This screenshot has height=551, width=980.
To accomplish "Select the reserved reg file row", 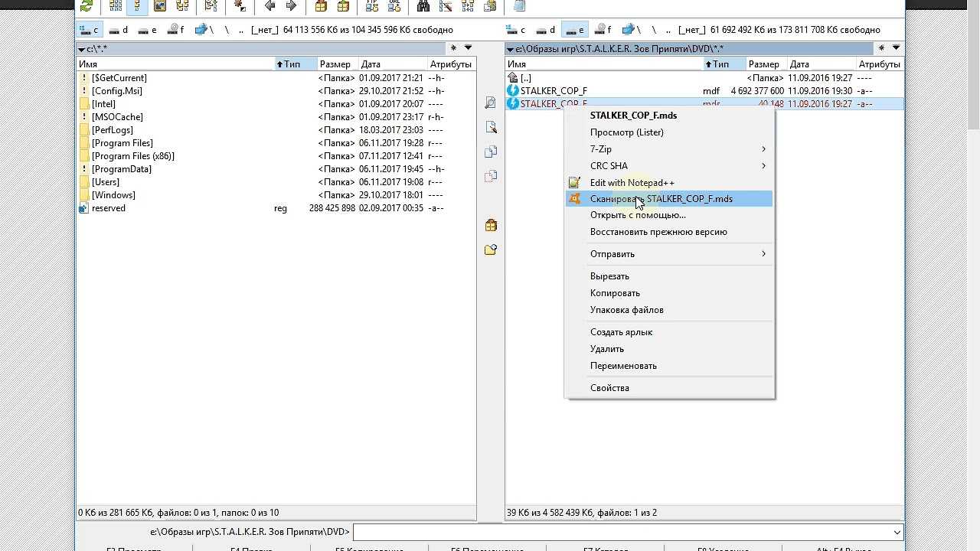I will (x=276, y=208).
